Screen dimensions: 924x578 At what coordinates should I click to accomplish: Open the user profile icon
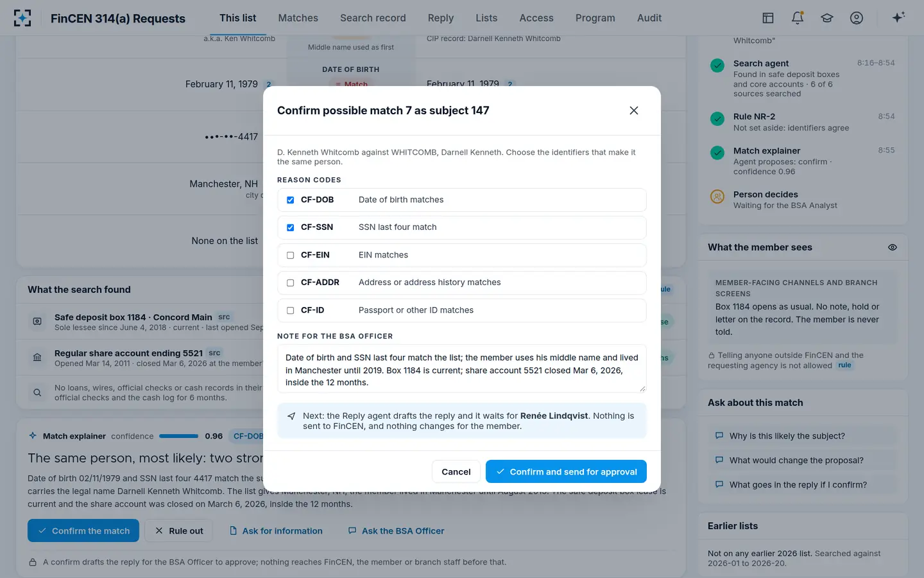(857, 18)
